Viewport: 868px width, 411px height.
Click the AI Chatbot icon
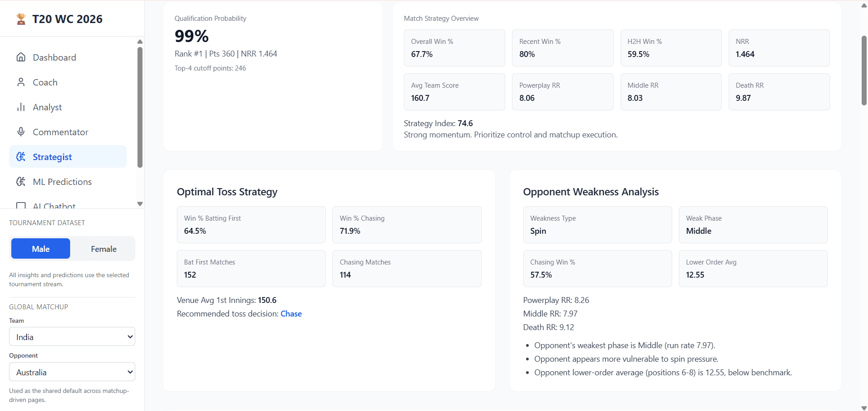point(21,206)
